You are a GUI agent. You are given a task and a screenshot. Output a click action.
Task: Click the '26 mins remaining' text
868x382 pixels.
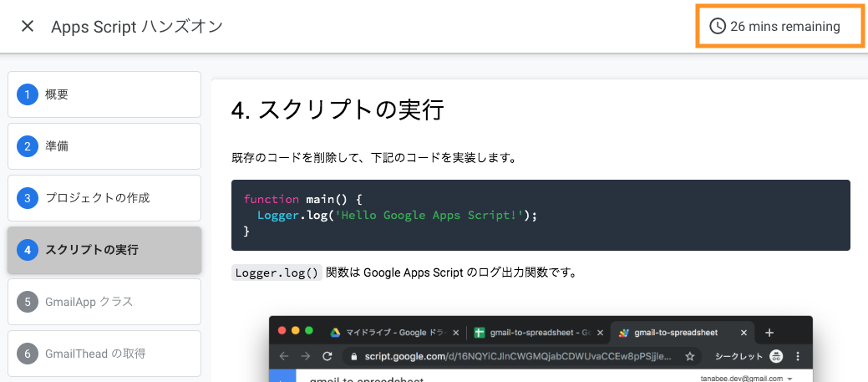coord(785,26)
